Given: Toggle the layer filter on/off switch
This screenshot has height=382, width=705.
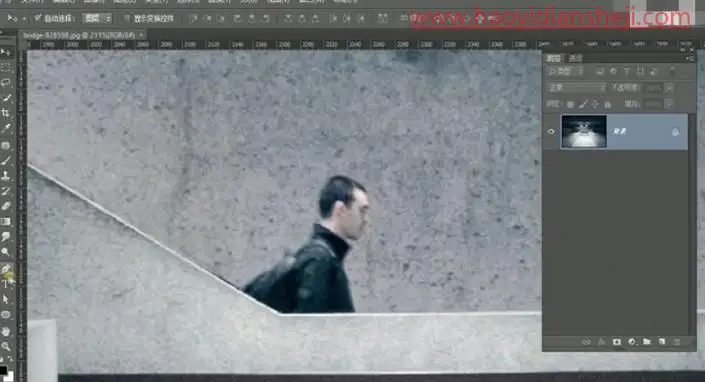Looking at the screenshot, I should tap(672, 71).
